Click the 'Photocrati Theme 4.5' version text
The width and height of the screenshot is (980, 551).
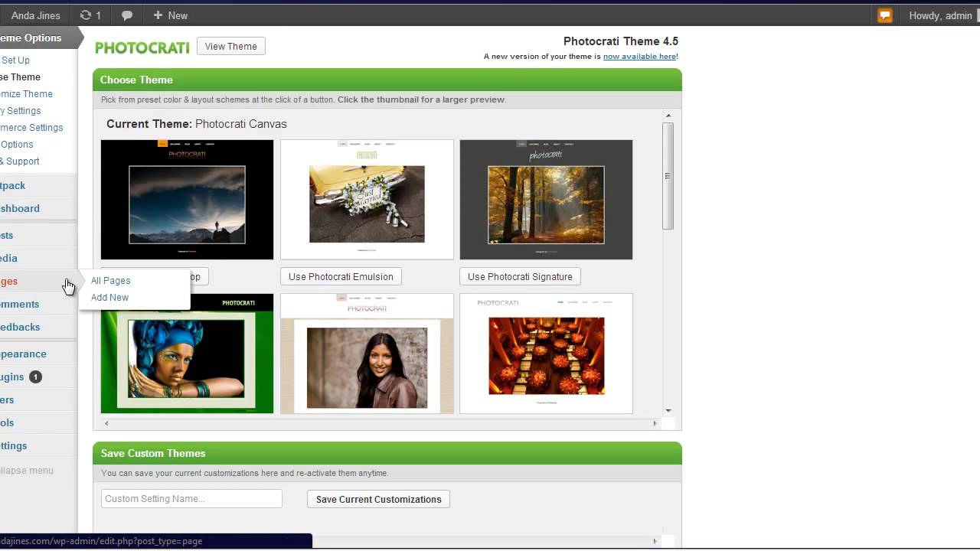click(x=621, y=41)
